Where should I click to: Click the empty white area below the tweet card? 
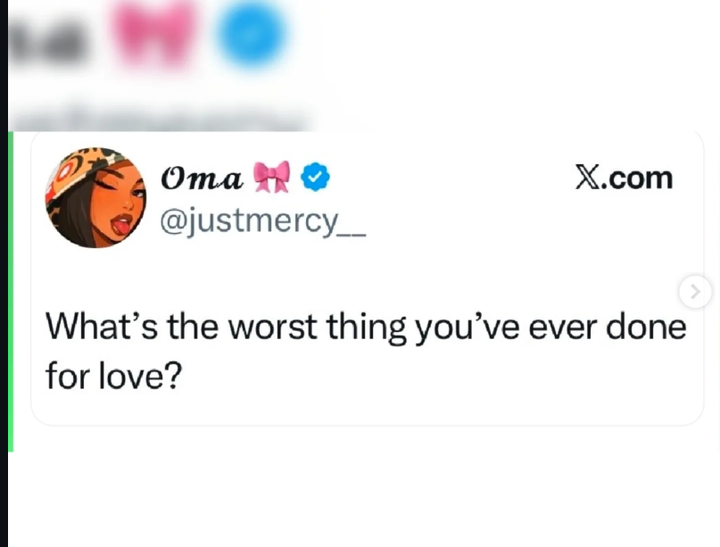(360, 490)
